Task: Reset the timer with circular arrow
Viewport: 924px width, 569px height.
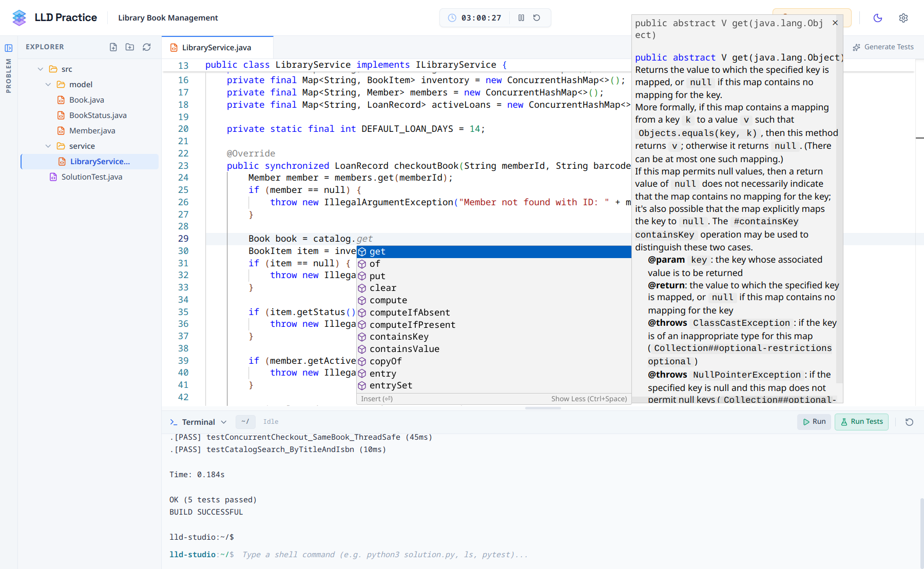Action: coord(536,17)
